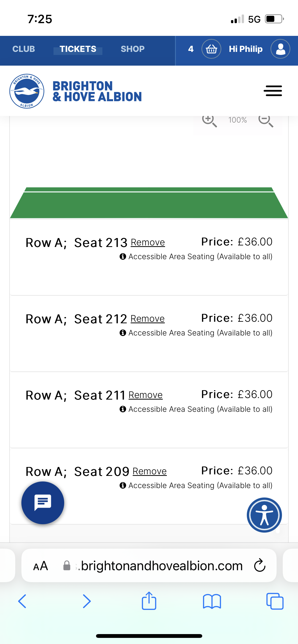
Task: Select the TICKETS menu item
Action: tap(78, 49)
